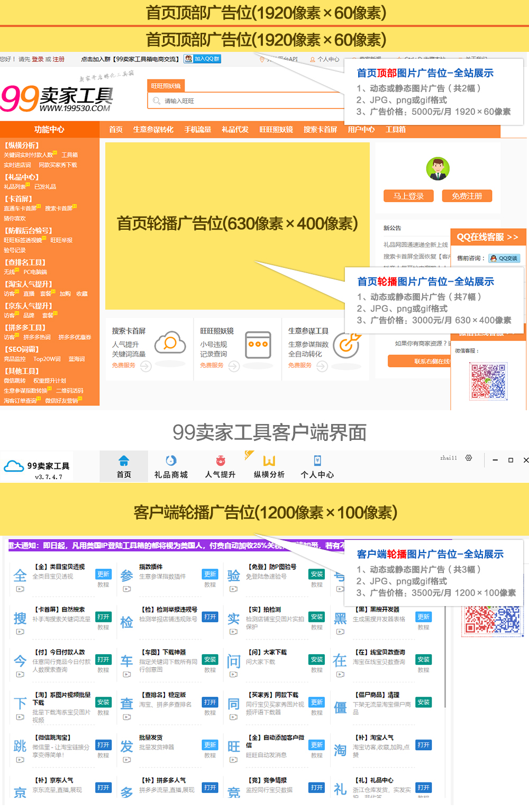
Task: Click the cloud search icon for 搜索卡首屏
Action: click(x=170, y=342)
